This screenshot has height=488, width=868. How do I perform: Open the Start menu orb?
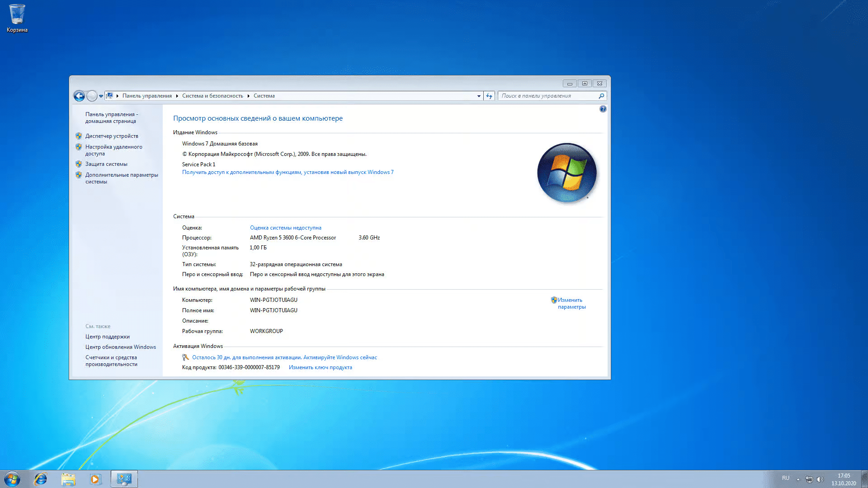12,479
